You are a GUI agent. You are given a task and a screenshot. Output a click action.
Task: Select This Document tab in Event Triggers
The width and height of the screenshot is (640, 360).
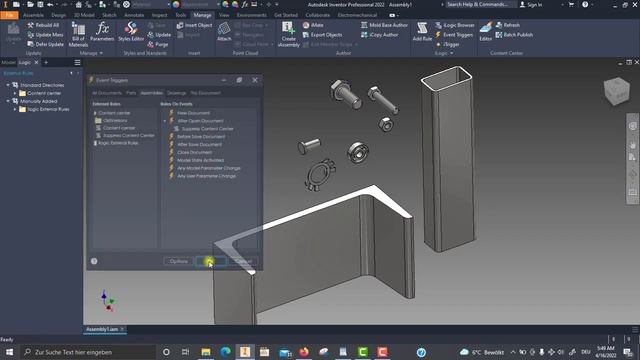[206, 93]
